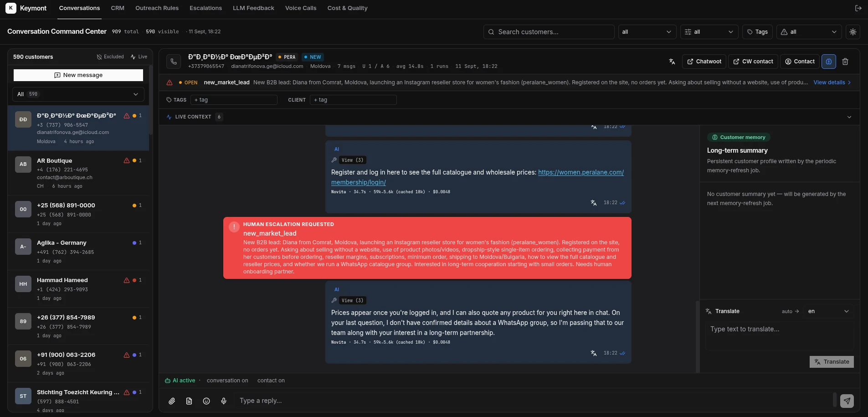This screenshot has width=868, height=417.
Task: Click the HH avatar for Hammad Hameed
Action: pos(23,284)
